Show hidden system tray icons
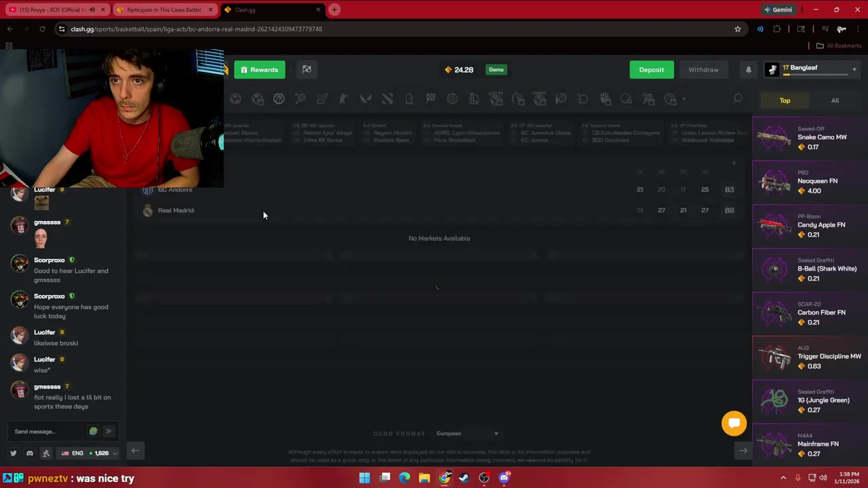This screenshot has width=868, height=488. (783, 478)
